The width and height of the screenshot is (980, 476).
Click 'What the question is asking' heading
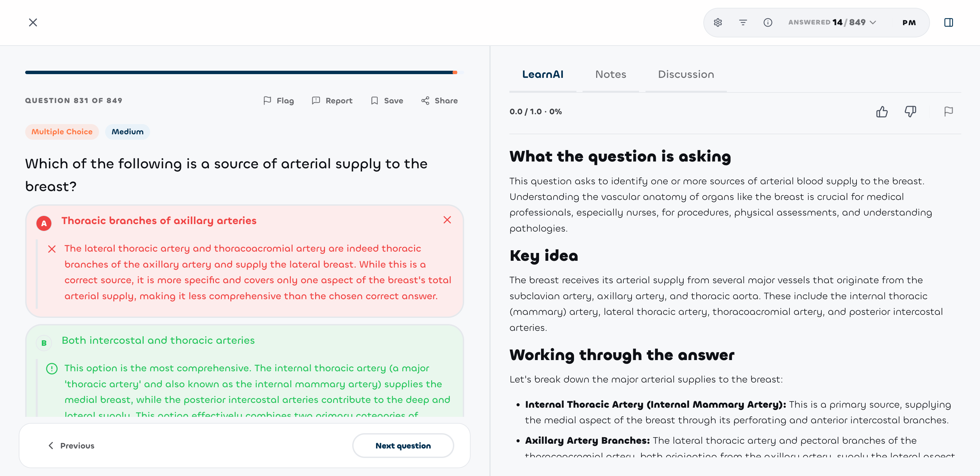(620, 157)
